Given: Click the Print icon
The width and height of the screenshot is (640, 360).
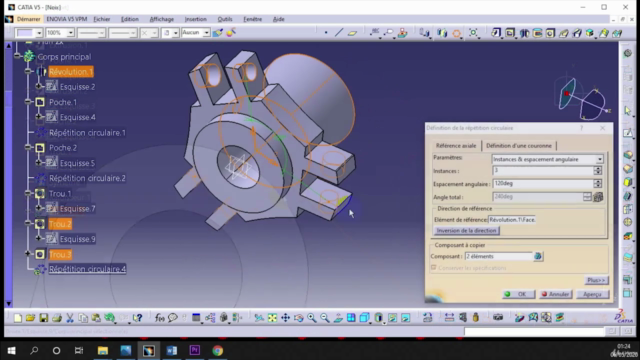Looking at the screenshot, I should pos(57,318).
